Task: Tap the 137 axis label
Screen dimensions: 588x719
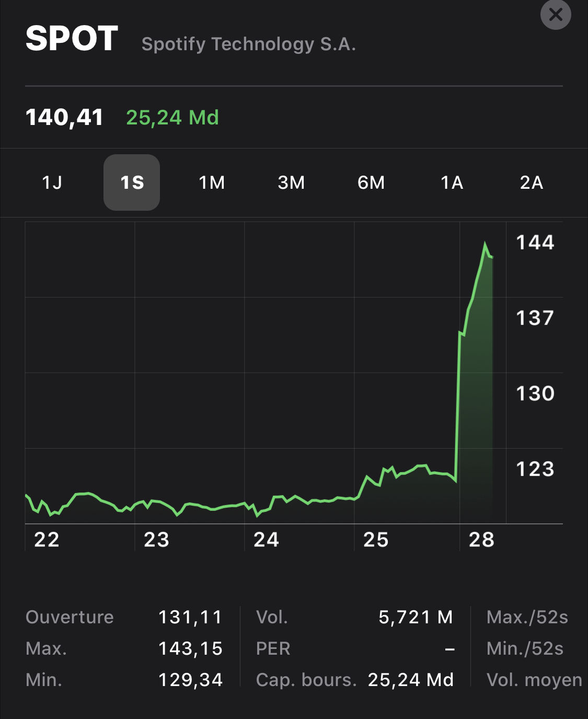Action: [x=535, y=318]
